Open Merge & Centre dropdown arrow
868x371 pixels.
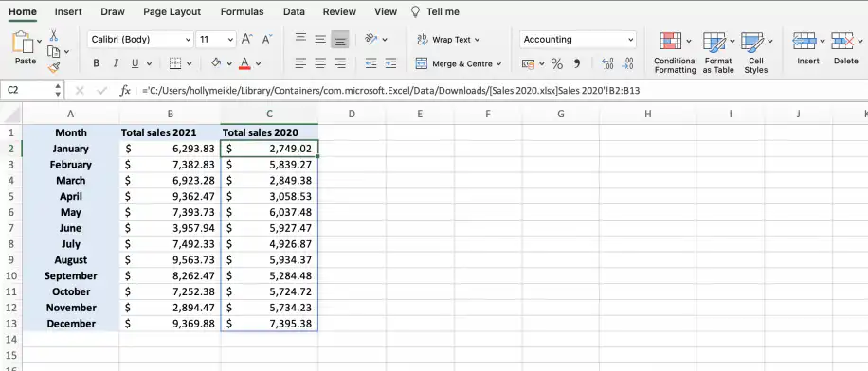(x=498, y=64)
